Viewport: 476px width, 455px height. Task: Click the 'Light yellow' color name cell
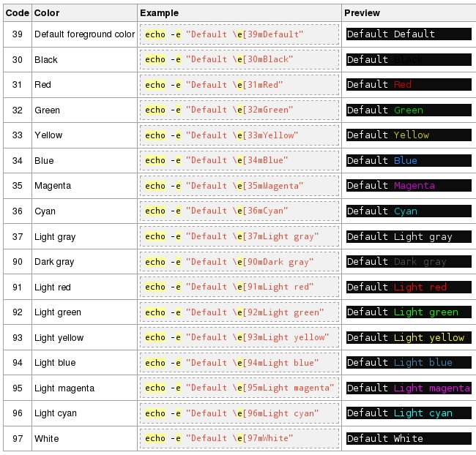pyautogui.click(x=84, y=338)
